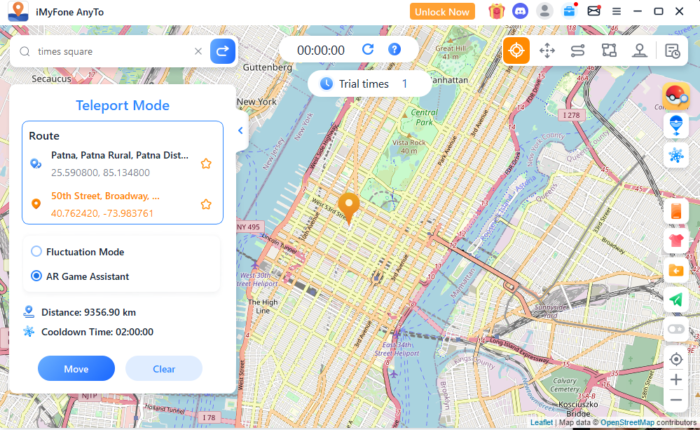
Task: Open the hamburger menu
Action: tap(617, 12)
